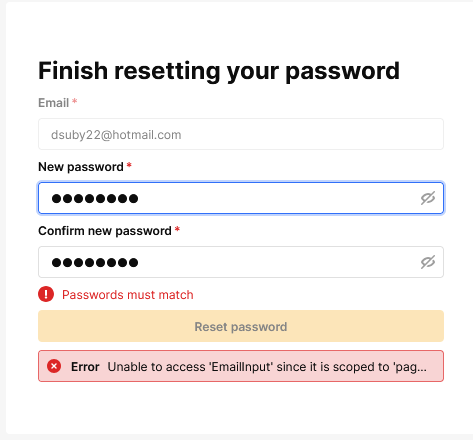Image resolution: width=473 pixels, height=440 pixels.
Task: Focus the disabled Email input field
Action: 241,134
